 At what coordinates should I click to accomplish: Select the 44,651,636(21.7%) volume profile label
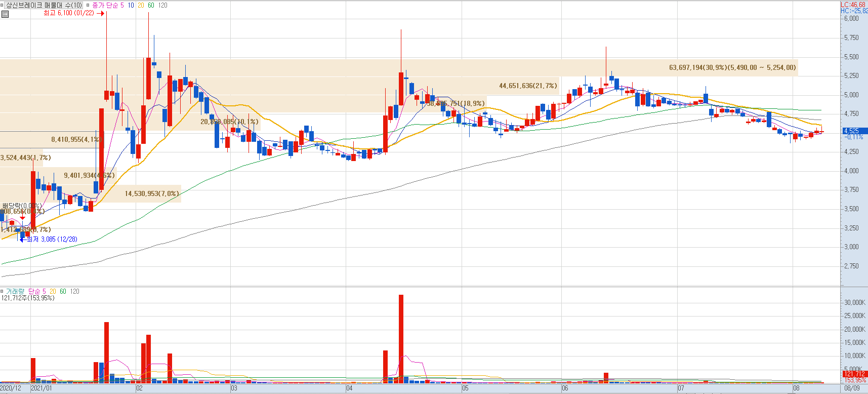[528, 86]
